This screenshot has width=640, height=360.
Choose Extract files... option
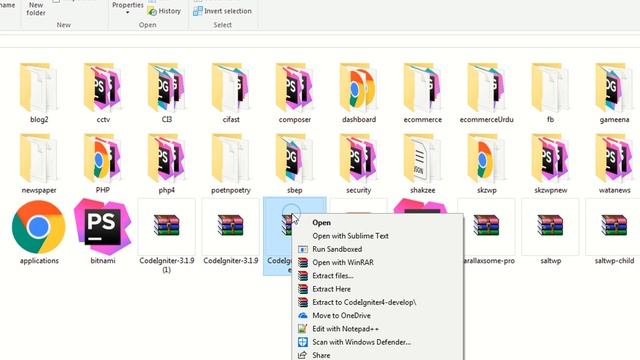click(x=378, y=276)
